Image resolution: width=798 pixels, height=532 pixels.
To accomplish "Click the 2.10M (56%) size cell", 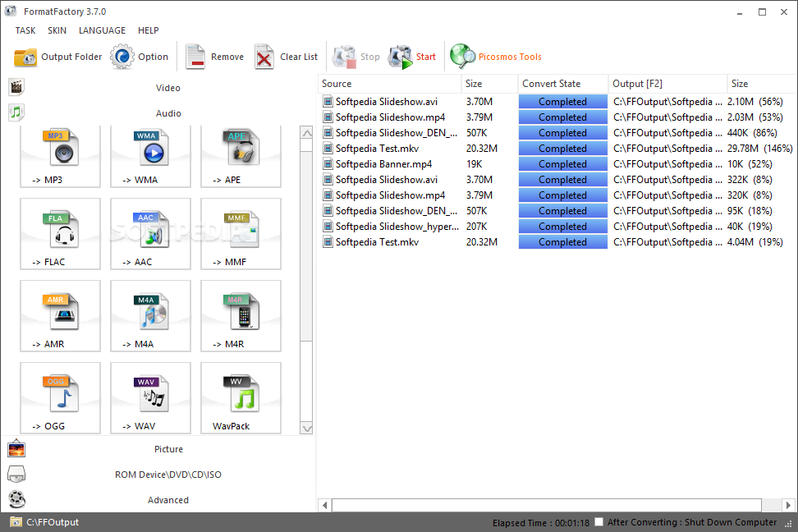I will (x=754, y=102).
